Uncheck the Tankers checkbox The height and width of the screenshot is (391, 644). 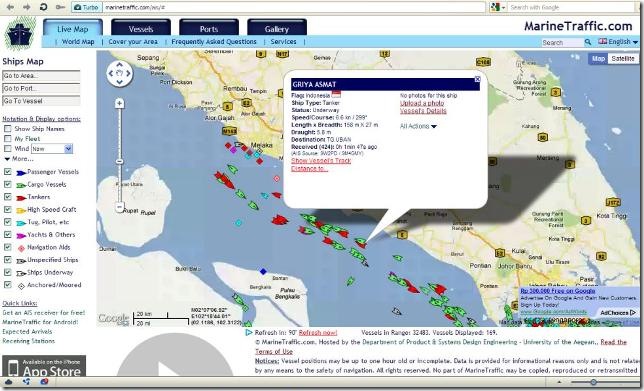(x=8, y=197)
